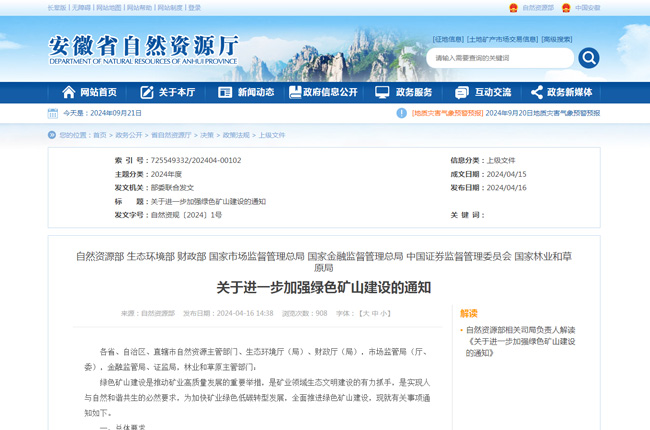The width and height of the screenshot is (650, 430).
Task: Open the 土地矿产市场交易信息 quick link
Action: 502,39
